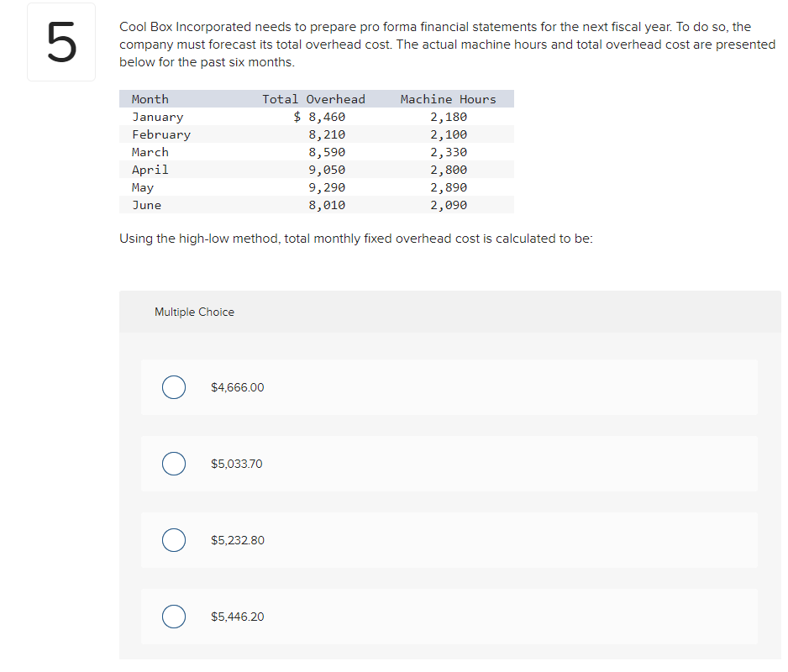788x672 pixels.
Task: Click the Multiple Choice header
Action: (195, 312)
